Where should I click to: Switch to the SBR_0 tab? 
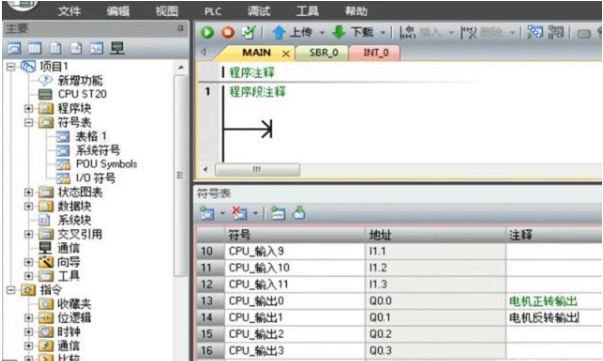[x=323, y=53]
